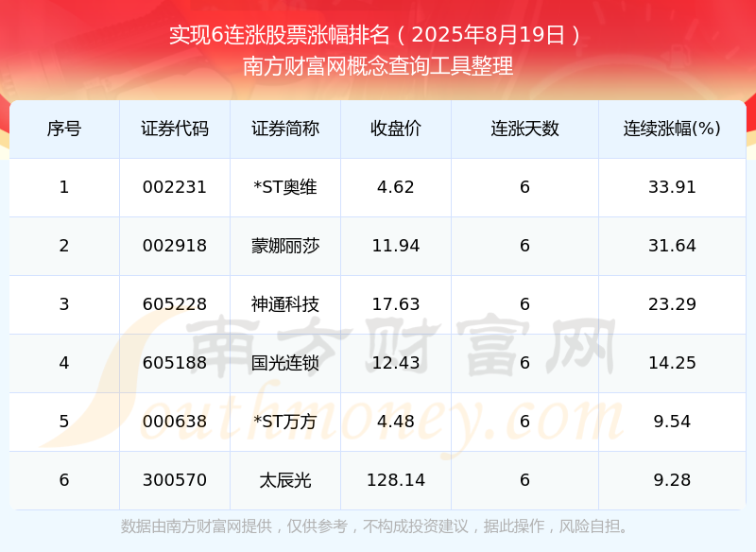Select stock name 太辰光
The height and width of the screenshot is (552, 756).
point(285,480)
